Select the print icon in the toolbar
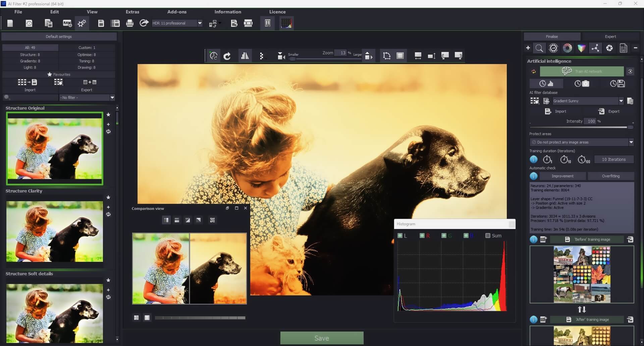This screenshot has height=346, width=644. 129,23
